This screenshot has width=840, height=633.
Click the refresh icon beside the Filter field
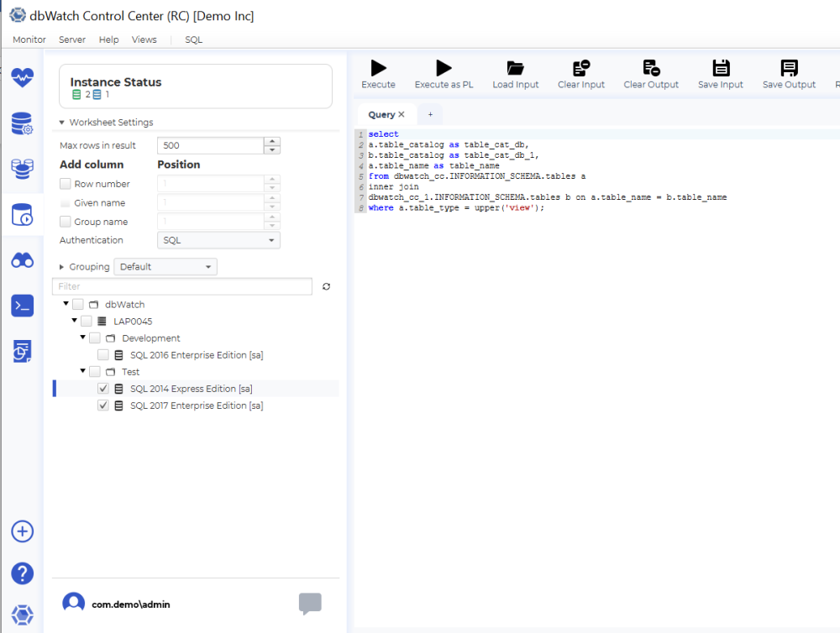pyautogui.click(x=326, y=286)
